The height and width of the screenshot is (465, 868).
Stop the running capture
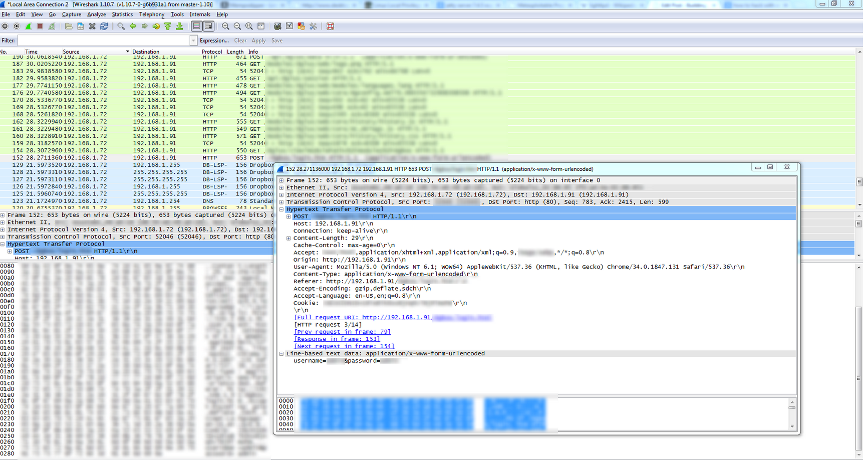pyautogui.click(x=40, y=26)
